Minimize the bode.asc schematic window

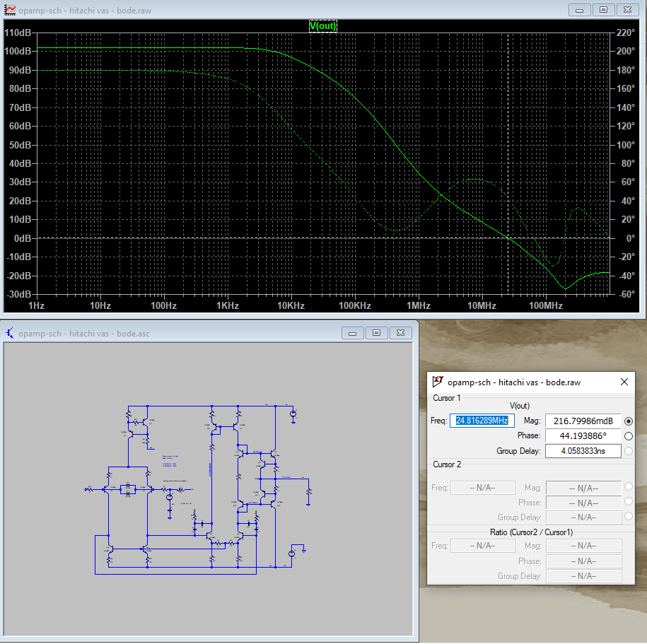coord(352,333)
